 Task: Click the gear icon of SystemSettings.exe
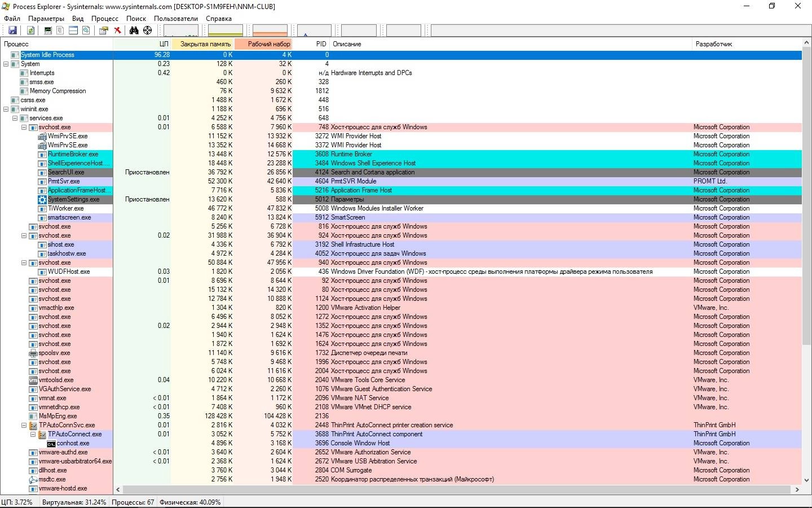pos(42,199)
